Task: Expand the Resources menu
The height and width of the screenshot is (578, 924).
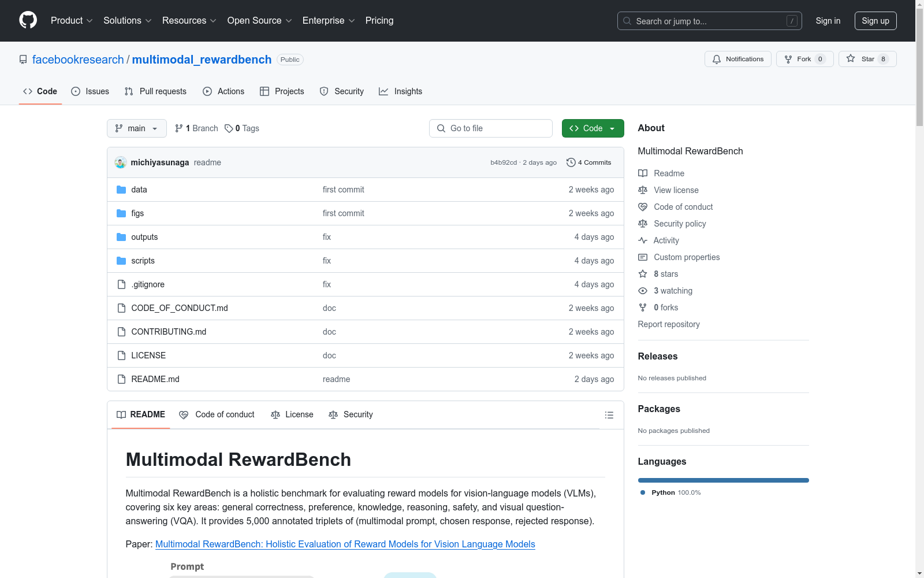Action: pyautogui.click(x=189, y=21)
